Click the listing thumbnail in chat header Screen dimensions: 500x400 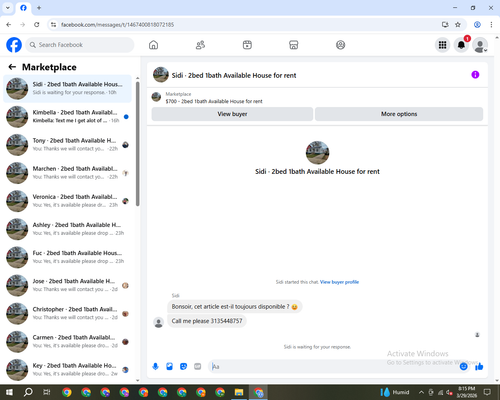click(161, 75)
